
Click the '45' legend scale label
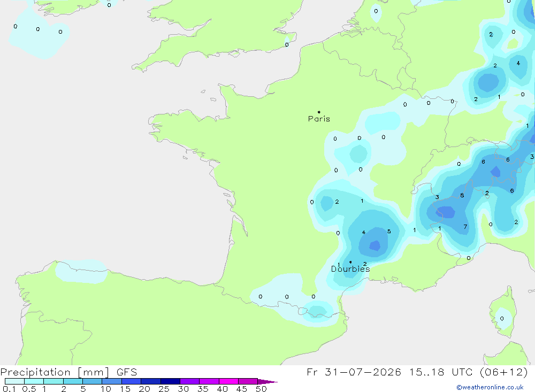[x=242, y=389]
